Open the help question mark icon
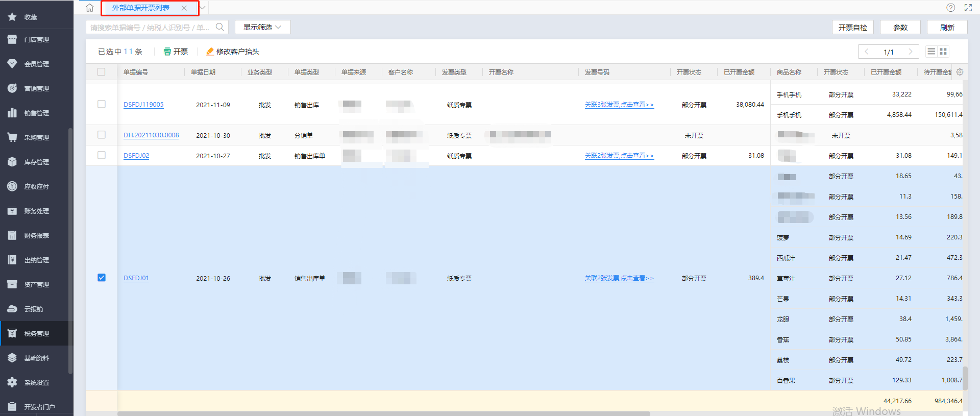 [950, 8]
